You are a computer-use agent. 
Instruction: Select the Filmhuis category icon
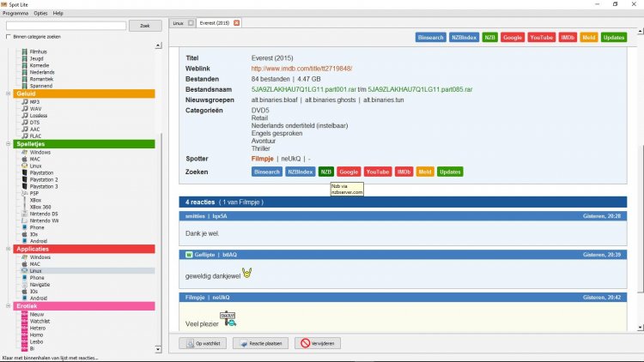tap(25, 51)
